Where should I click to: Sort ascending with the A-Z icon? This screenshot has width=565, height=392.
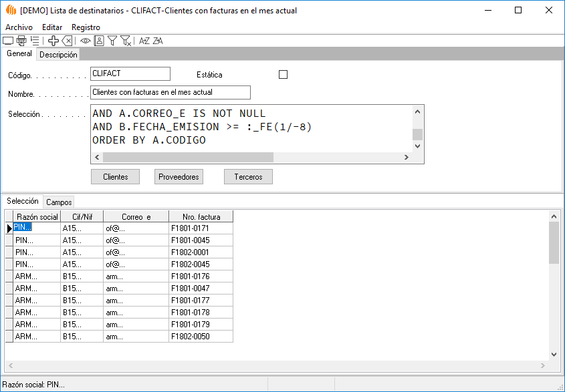click(x=144, y=41)
